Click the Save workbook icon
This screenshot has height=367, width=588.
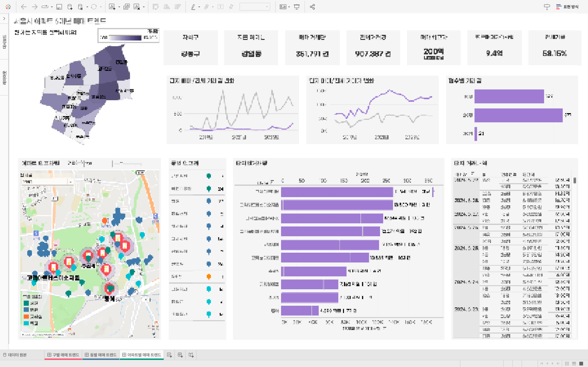(x=59, y=7)
